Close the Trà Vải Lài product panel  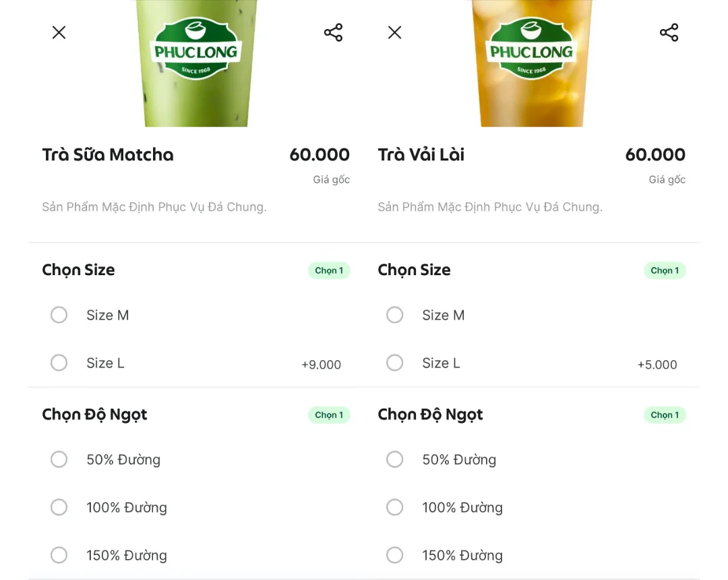tap(394, 32)
